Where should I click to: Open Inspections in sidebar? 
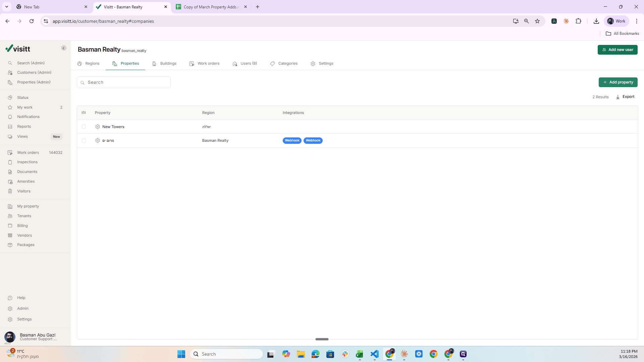27,162
